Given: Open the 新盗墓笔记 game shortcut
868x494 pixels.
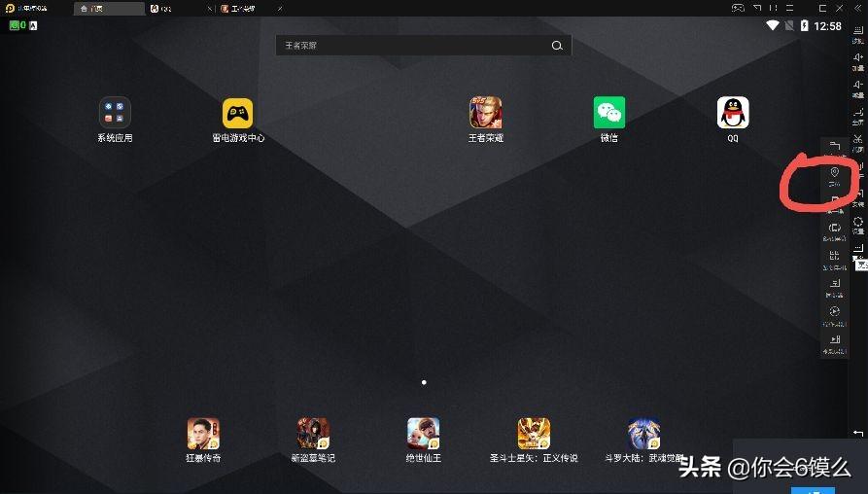Looking at the screenshot, I should pyautogui.click(x=313, y=434).
